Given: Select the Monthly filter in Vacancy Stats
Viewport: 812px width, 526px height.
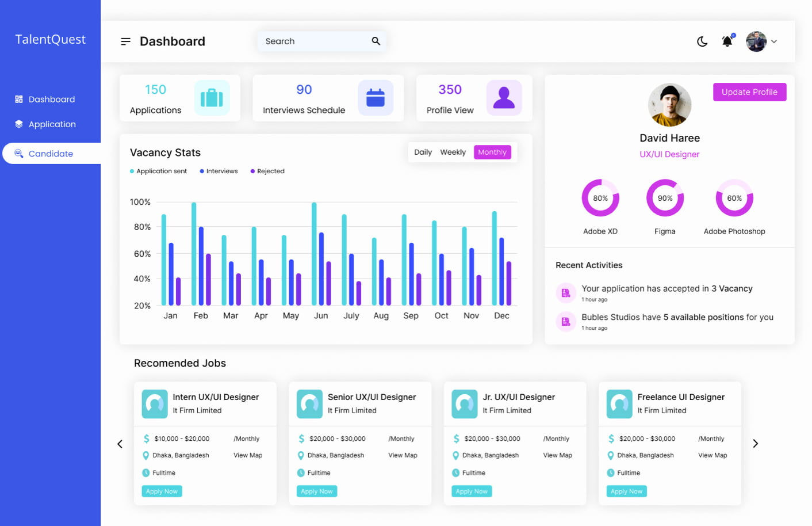Looking at the screenshot, I should coord(492,152).
